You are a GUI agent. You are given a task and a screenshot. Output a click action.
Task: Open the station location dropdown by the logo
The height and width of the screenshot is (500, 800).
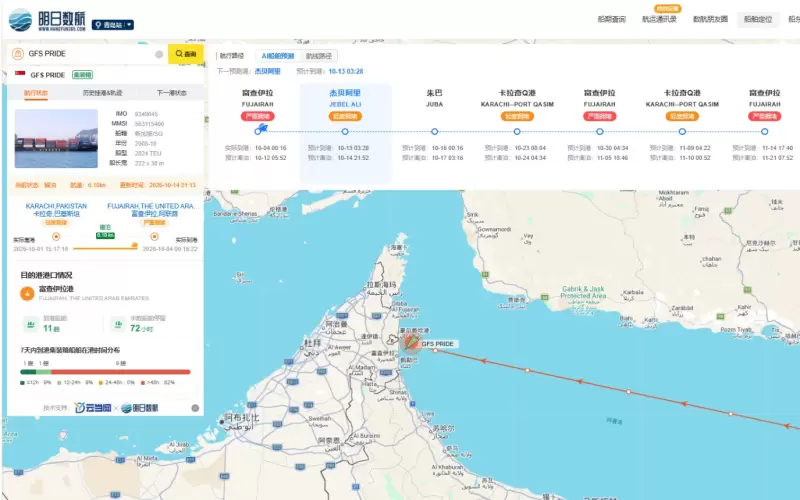pyautogui.click(x=113, y=24)
